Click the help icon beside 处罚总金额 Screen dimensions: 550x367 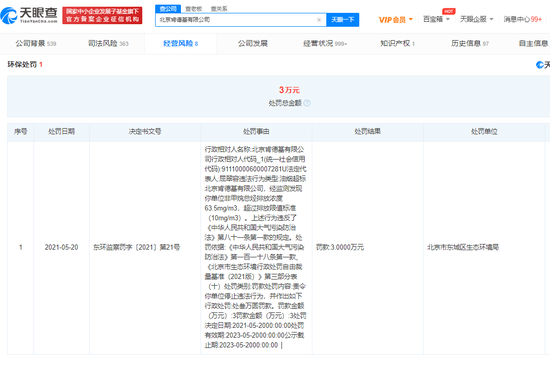[x=307, y=103]
